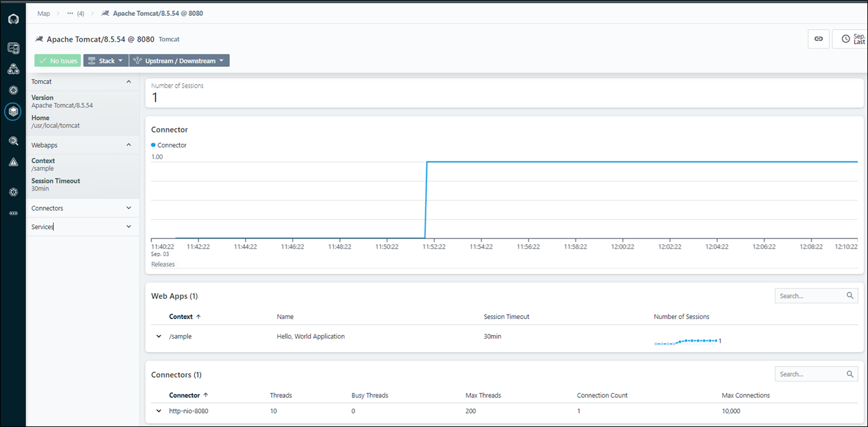Click the Web Apps search magnifier icon

click(x=850, y=295)
